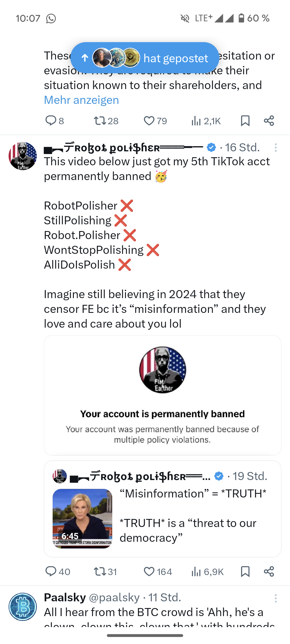Open more options for Paalsky post
This screenshot has height=644, width=290.
[275, 598]
